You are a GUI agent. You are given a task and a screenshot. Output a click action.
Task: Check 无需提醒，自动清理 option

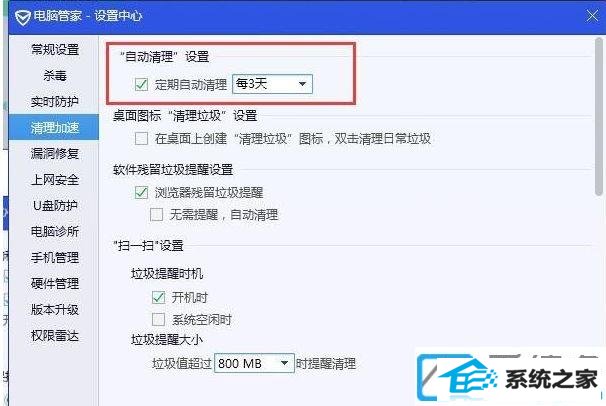tap(156, 214)
